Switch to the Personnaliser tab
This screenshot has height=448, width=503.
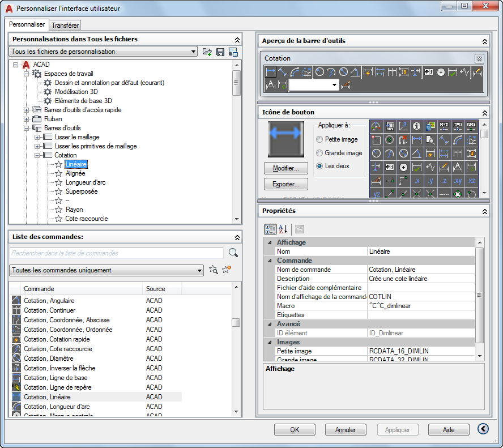pyautogui.click(x=27, y=24)
